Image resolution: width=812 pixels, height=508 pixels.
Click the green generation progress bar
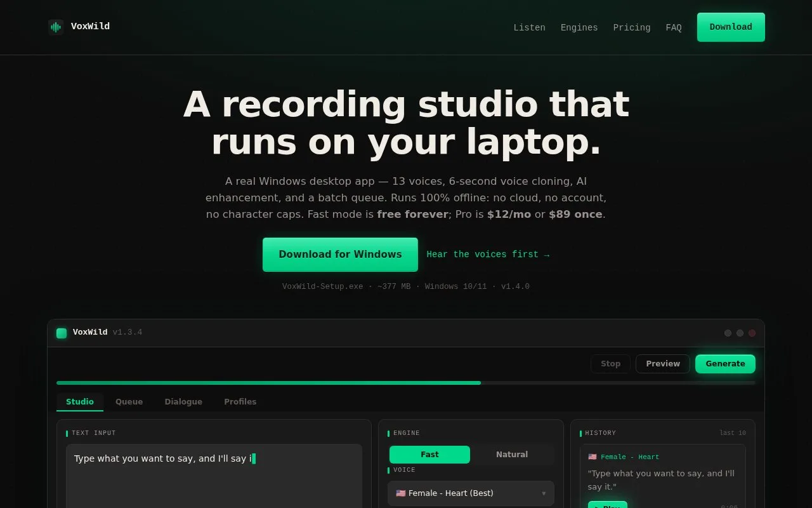tap(268, 383)
